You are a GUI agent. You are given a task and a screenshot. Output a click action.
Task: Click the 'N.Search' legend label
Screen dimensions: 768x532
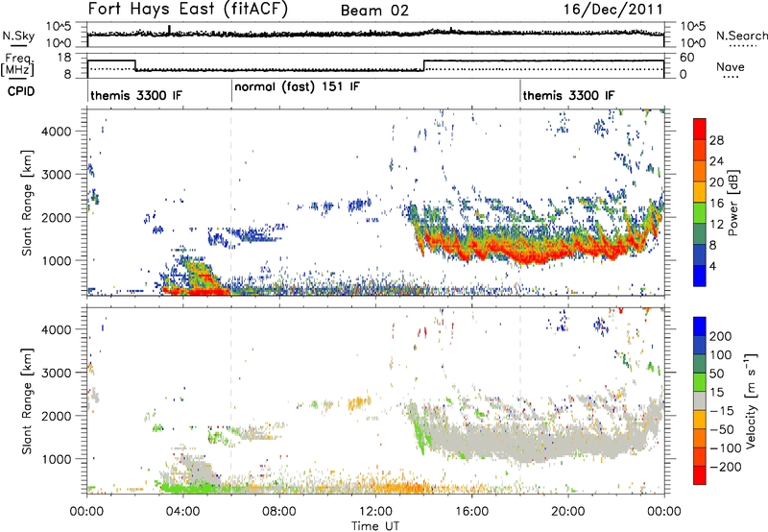coord(741,36)
